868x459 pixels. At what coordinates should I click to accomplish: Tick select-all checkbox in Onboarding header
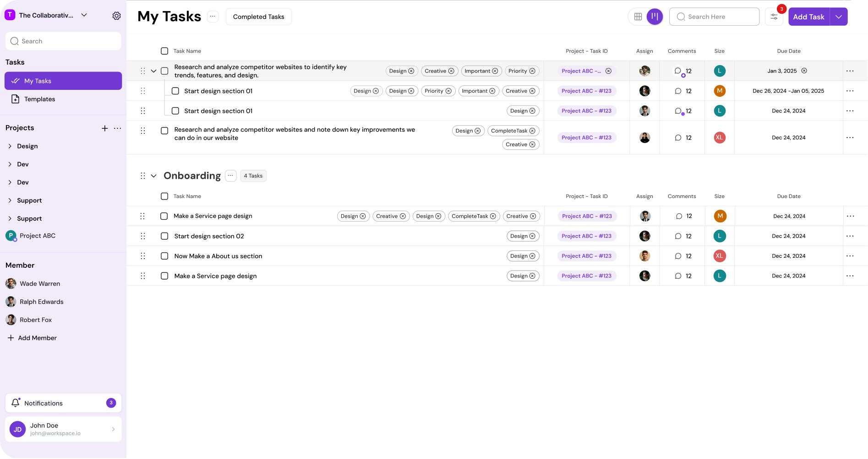click(164, 196)
